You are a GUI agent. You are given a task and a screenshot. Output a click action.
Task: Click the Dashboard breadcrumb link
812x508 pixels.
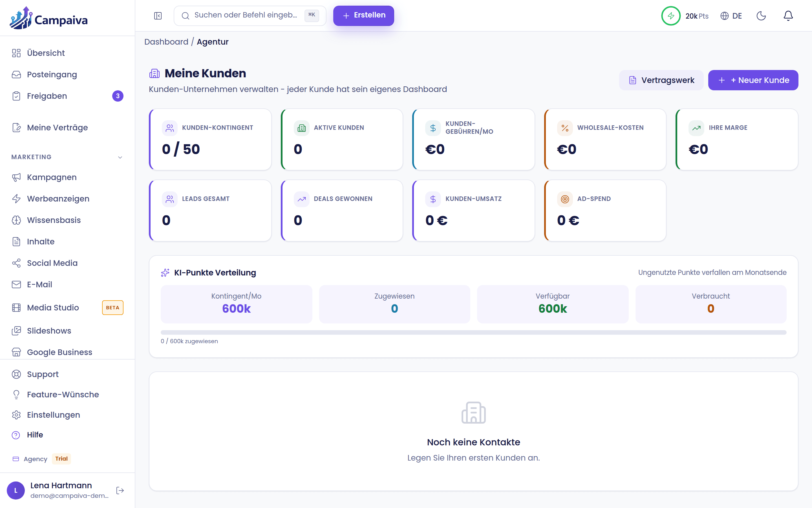pyautogui.click(x=166, y=42)
